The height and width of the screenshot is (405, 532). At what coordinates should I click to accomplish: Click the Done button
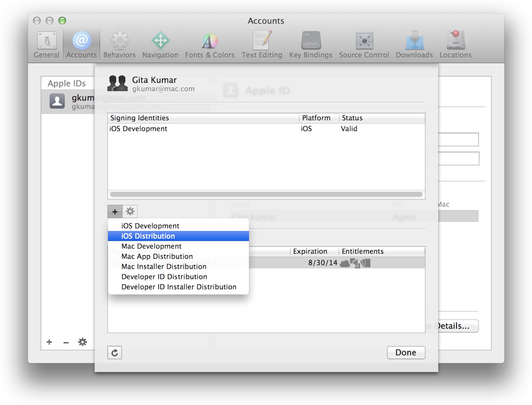pos(406,353)
